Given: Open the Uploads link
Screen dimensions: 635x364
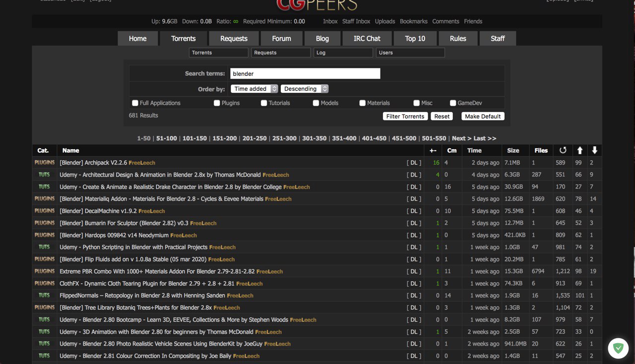Looking at the screenshot, I should pos(385,21).
